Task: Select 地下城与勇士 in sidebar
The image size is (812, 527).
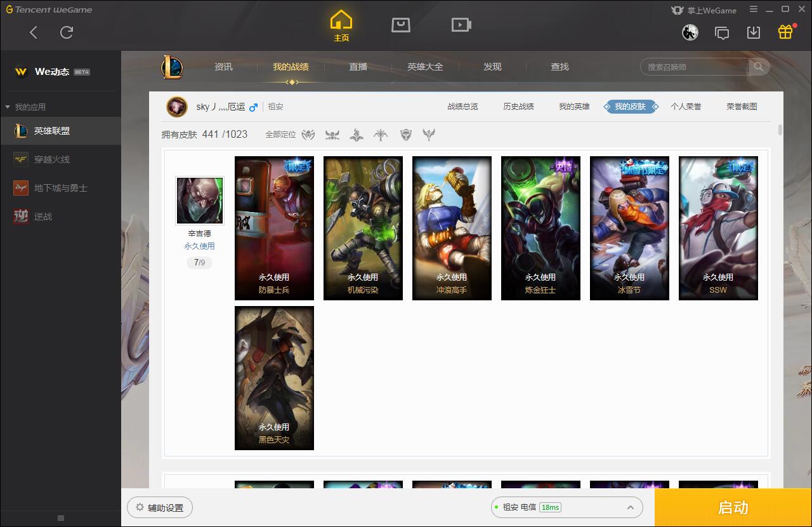Action: (x=60, y=188)
